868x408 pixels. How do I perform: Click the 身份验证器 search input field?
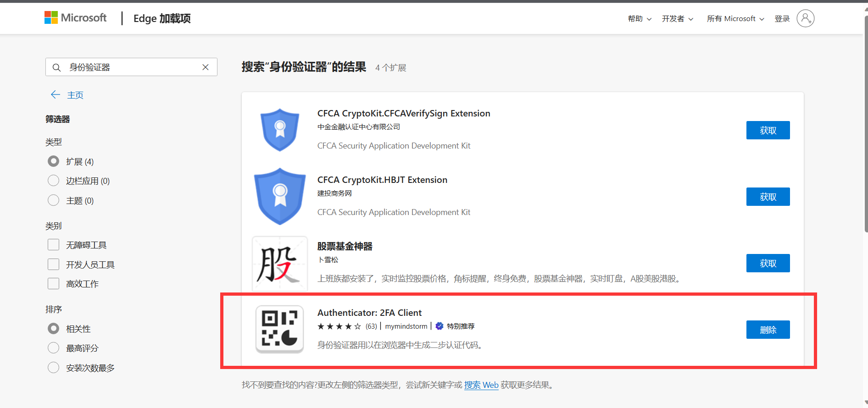131,67
